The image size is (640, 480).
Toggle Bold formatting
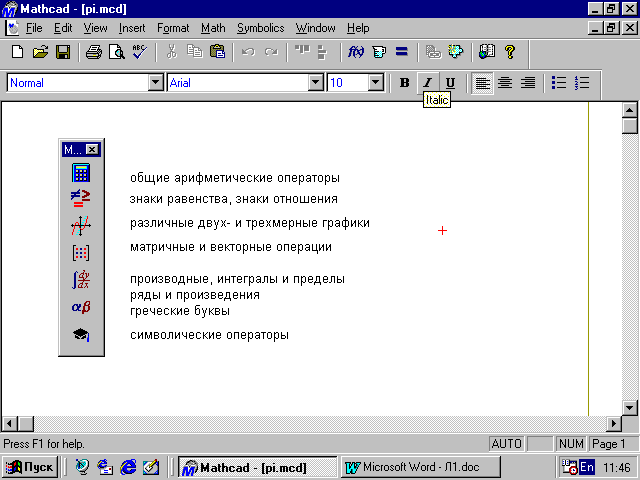click(x=404, y=83)
